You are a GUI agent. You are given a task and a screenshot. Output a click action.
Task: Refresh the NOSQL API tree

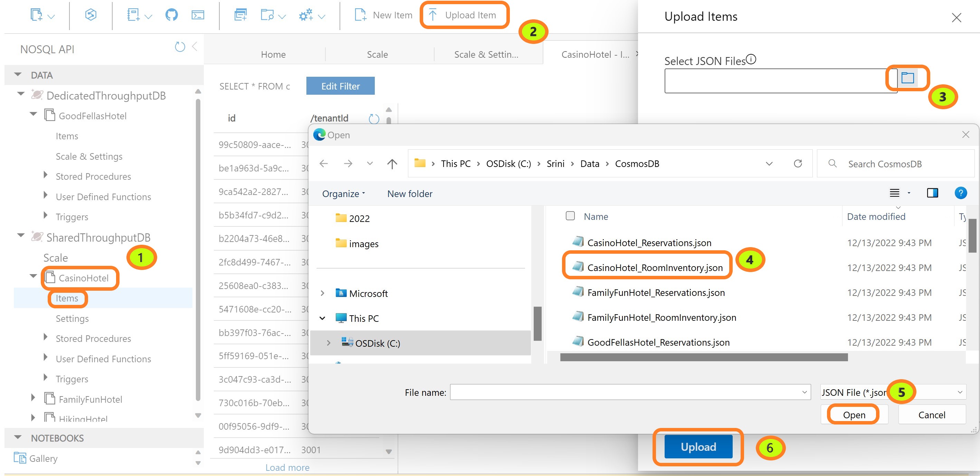click(180, 47)
